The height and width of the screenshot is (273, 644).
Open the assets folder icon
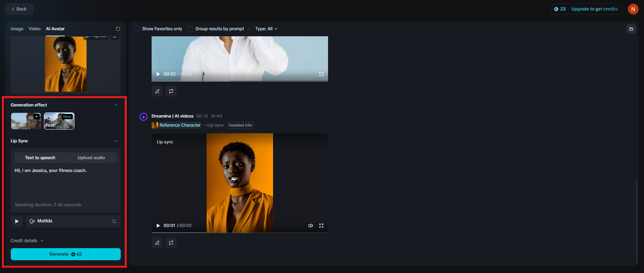tap(631, 29)
